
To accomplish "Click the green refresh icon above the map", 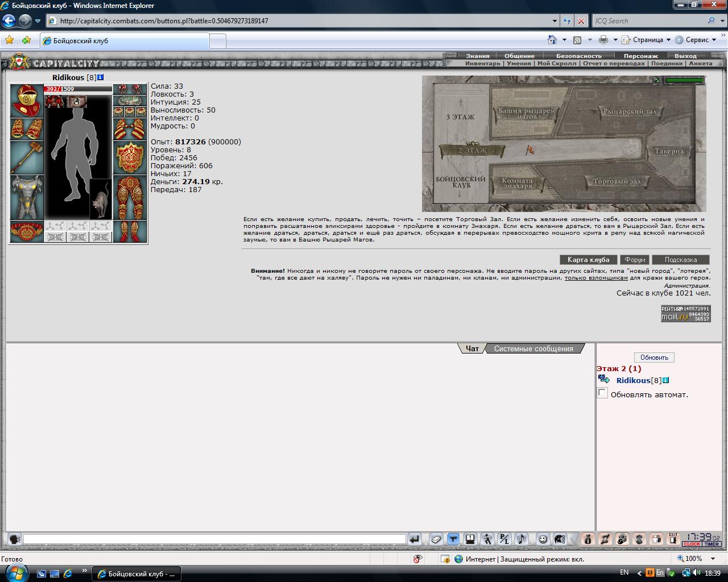I will (657, 80).
